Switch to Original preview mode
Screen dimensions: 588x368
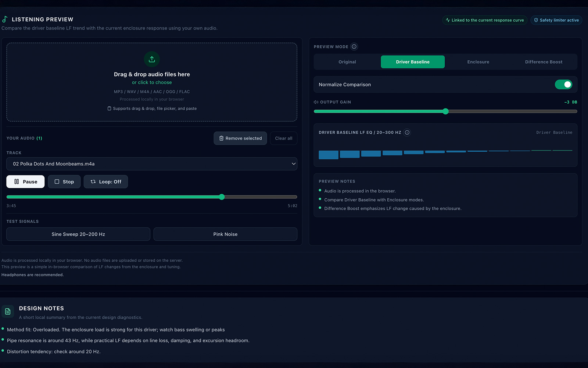pyautogui.click(x=347, y=62)
